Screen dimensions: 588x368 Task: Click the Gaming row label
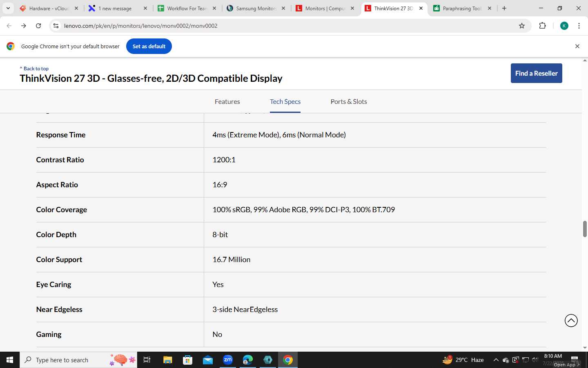click(49, 334)
